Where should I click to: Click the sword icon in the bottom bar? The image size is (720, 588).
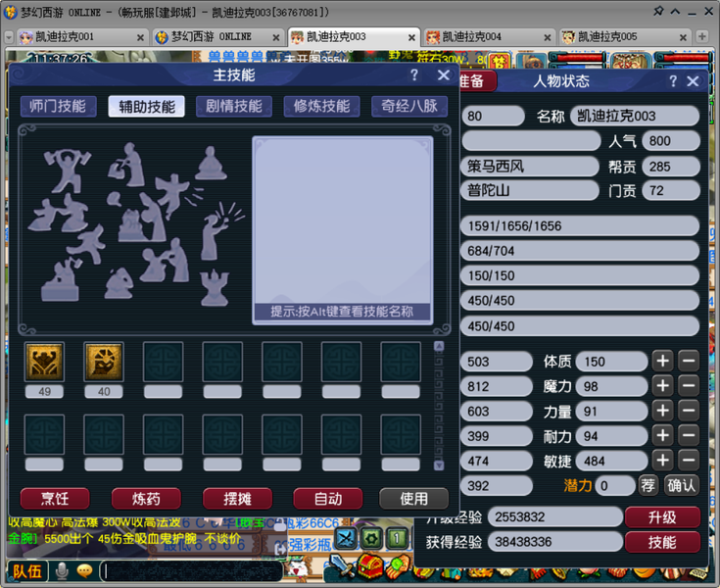[341, 566]
